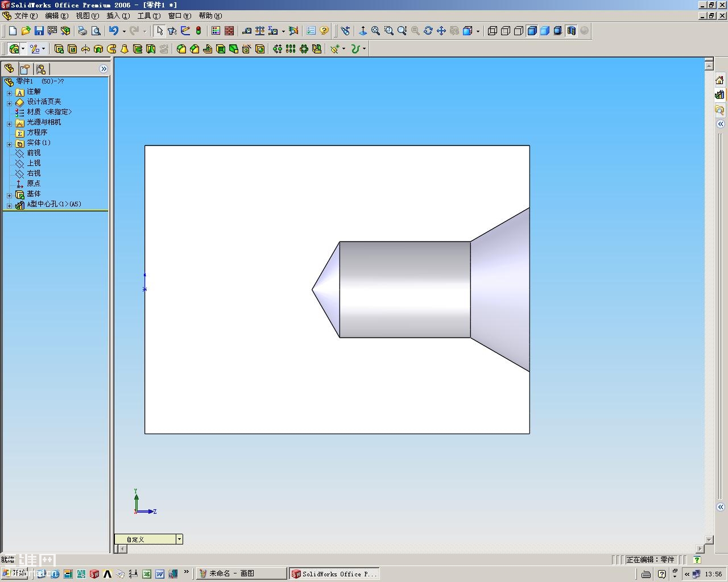Click the Previous View icon
The height and width of the screenshot is (582, 728).
pos(345,31)
